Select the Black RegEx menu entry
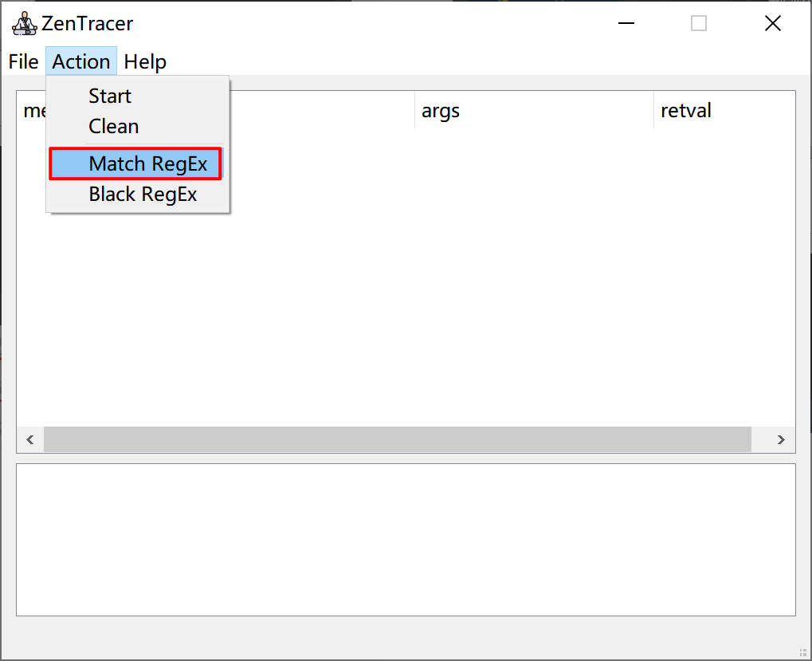Screen dimensions: 812x661 pos(138,195)
